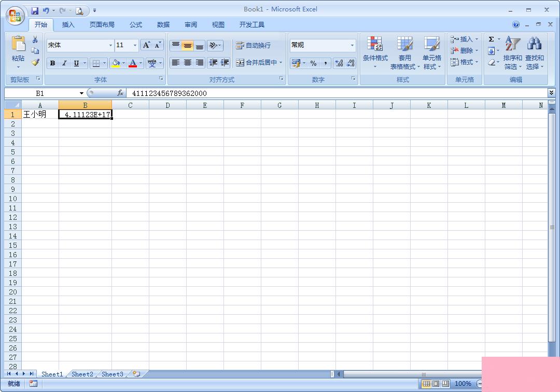Click Merge and Center (合并后居中)
The height and width of the screenshot is (392, 560).
coord(257,62)
